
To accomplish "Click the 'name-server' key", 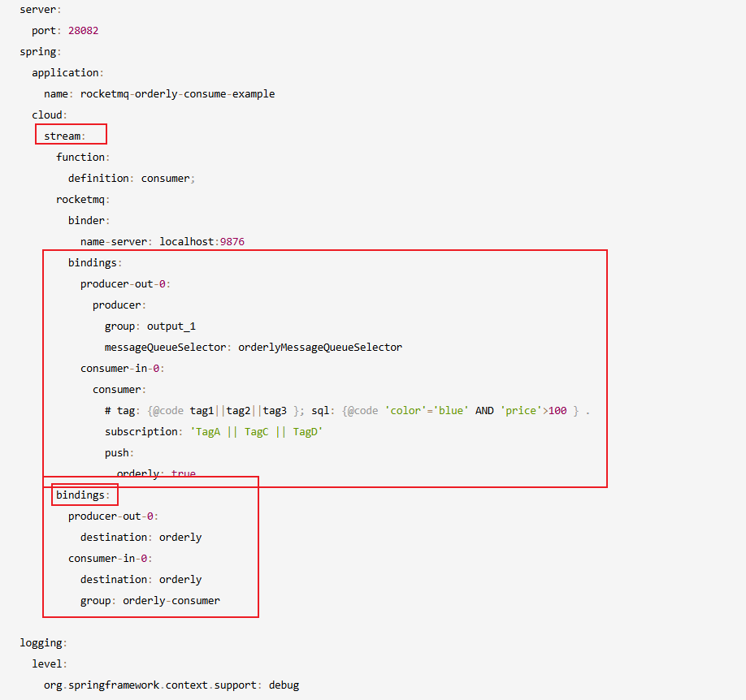I will 114,241.
